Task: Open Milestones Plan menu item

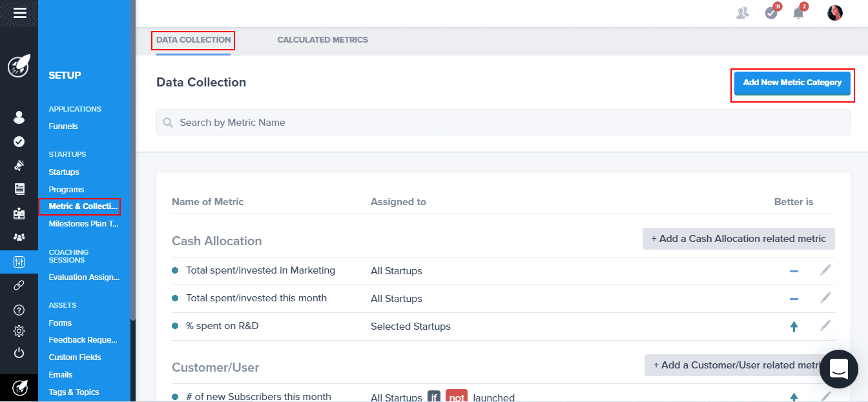Action: 84,224
